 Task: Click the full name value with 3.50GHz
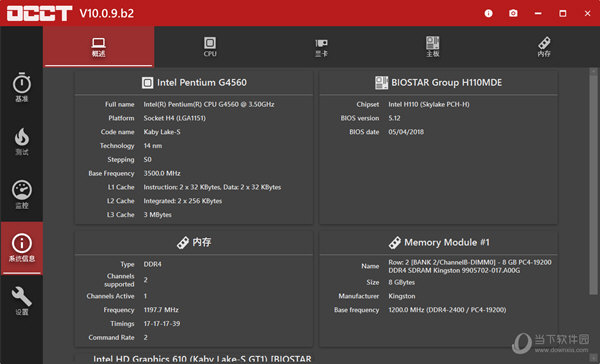click(x=209, y=104)
